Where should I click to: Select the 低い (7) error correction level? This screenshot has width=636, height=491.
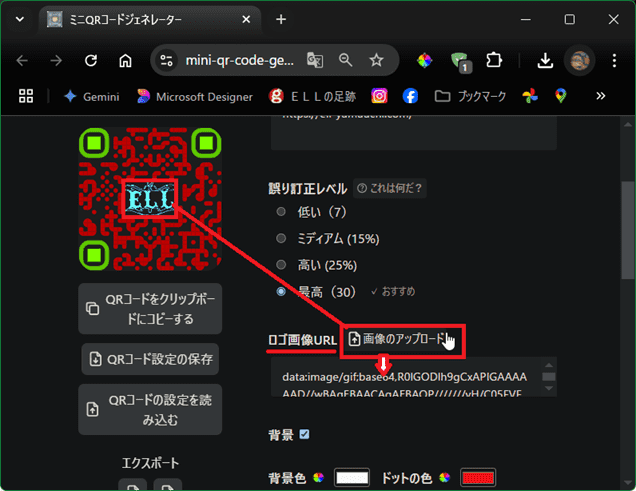pos(281,212)
